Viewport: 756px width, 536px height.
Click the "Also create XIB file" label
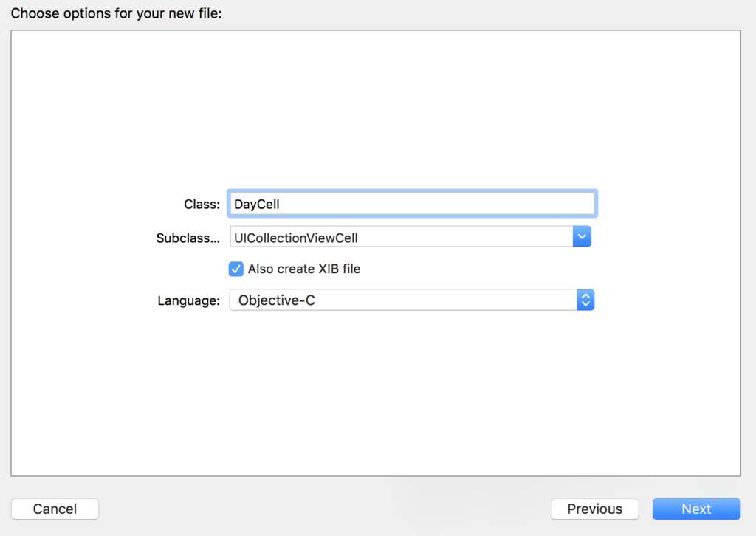[303, 269]
